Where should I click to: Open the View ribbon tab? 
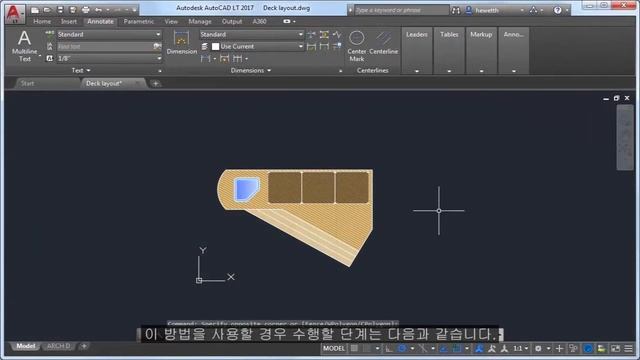171,21
